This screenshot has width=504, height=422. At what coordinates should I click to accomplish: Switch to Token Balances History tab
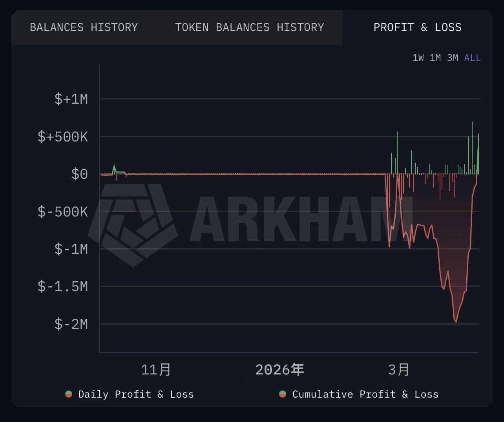point(250,28)
